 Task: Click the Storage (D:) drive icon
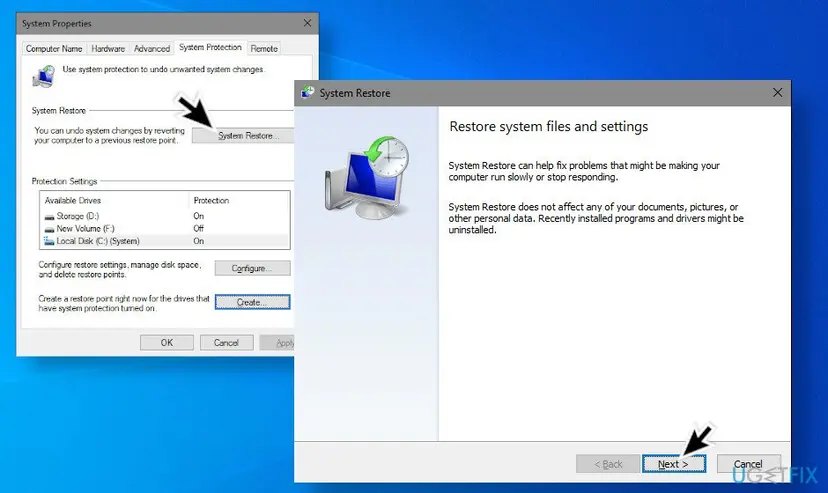(x=49, y=216)
